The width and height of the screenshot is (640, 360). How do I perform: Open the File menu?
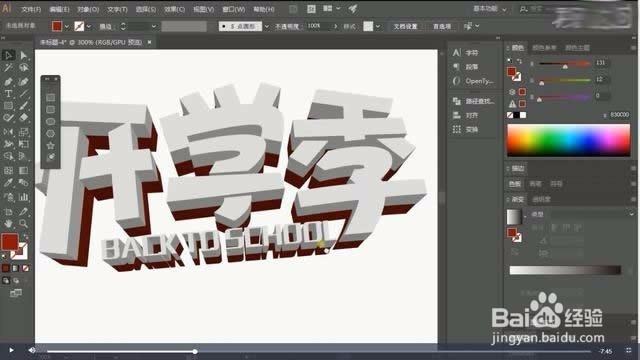pyautogui.click(x=31, y=9)
